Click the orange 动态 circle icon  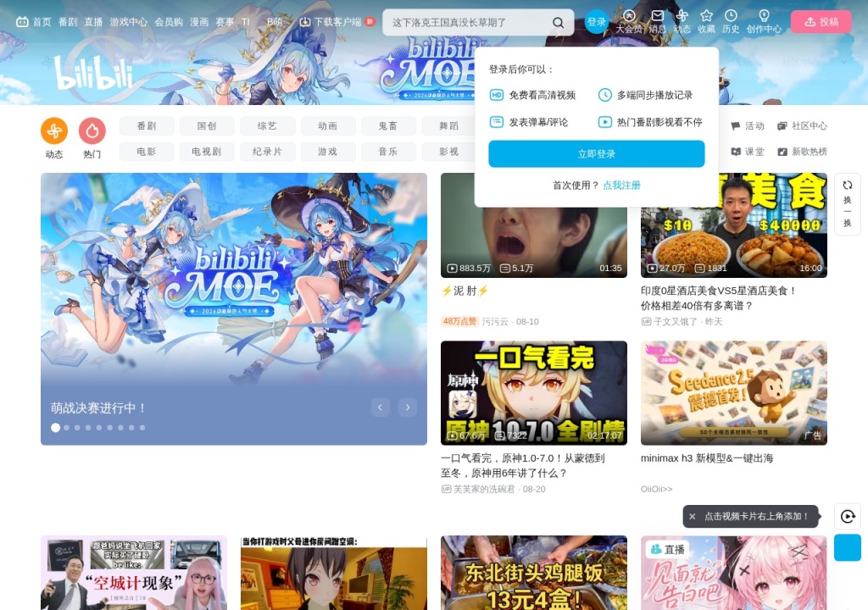pos(54,131)
